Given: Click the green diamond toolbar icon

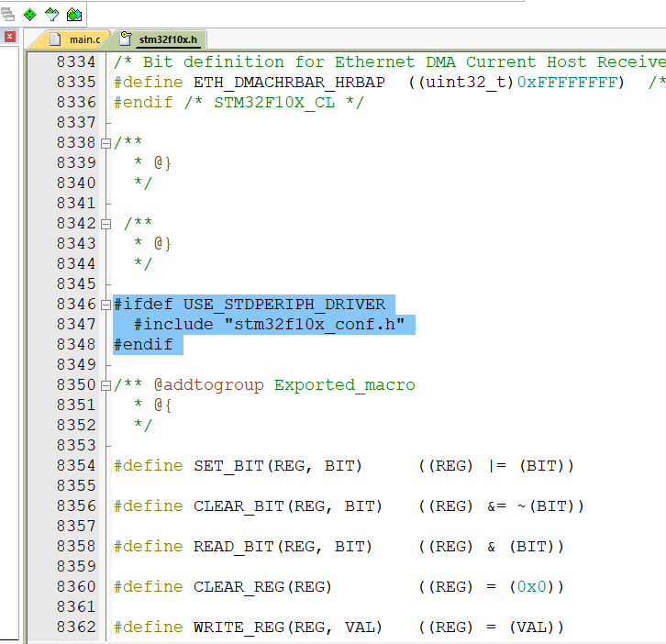Looking at the screenshot, I should point(29,15).
